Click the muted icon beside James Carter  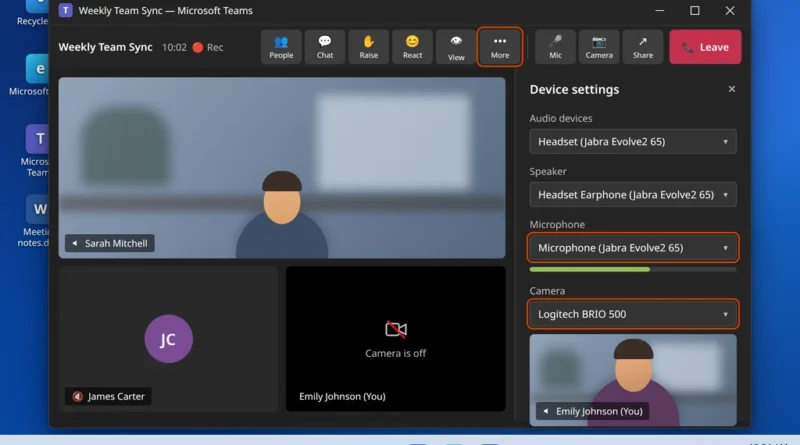pos(78,397)
